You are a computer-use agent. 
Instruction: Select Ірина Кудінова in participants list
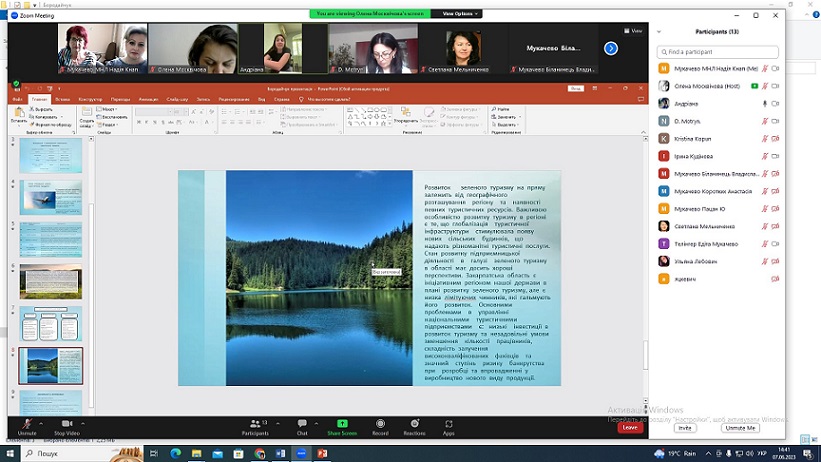pos(718,156)
